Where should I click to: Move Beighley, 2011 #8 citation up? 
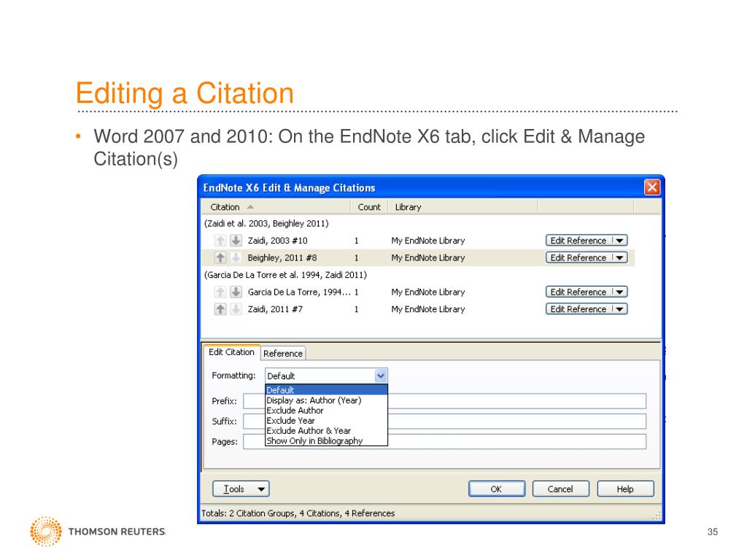tap(220, 257)
